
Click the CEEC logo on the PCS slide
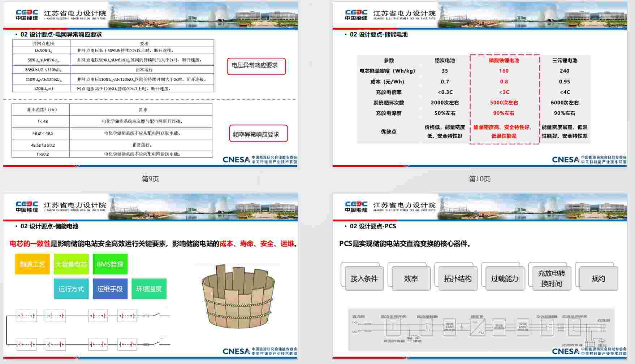(x=356, y=207)
